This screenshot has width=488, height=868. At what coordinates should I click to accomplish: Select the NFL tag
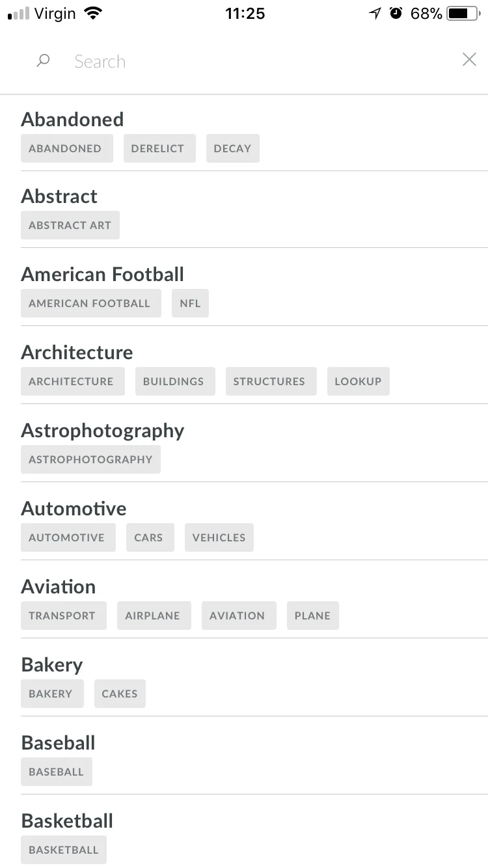coord(190,303)
